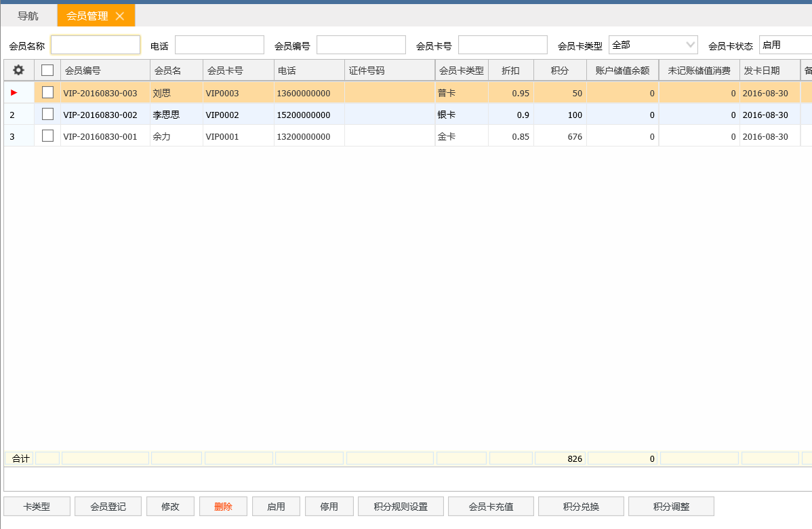812x529 pixels.
Task: Open the column settings gear icon
Action: point(19,69)
